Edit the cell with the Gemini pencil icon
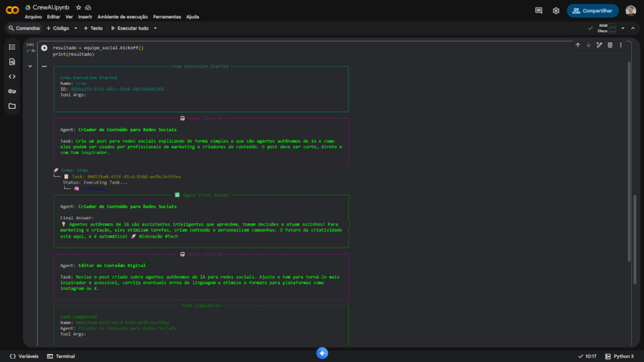 [599, 45]
